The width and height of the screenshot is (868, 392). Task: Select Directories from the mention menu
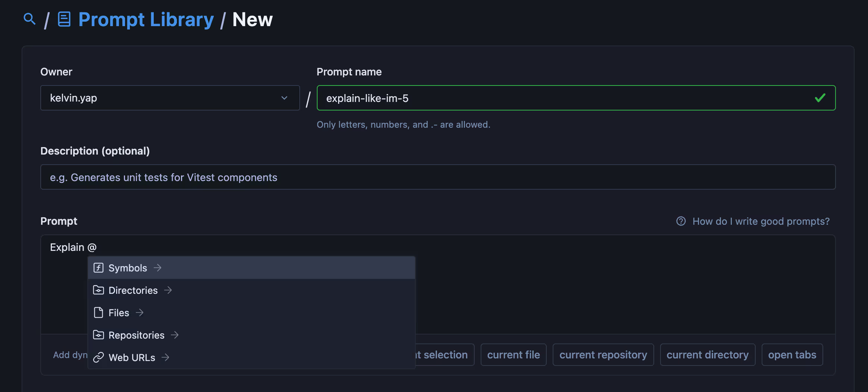pyautogui.click(x=133, y=290)
